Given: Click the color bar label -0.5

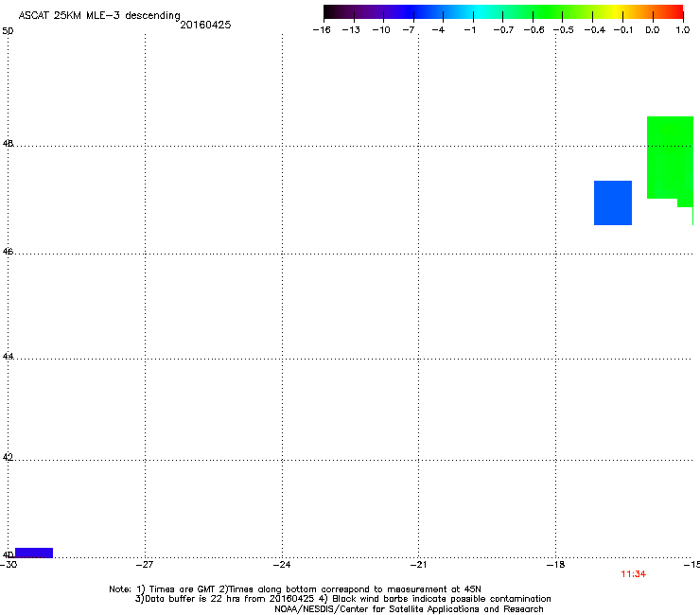Looking at the screenshot, I should click(x=564, y=30).
